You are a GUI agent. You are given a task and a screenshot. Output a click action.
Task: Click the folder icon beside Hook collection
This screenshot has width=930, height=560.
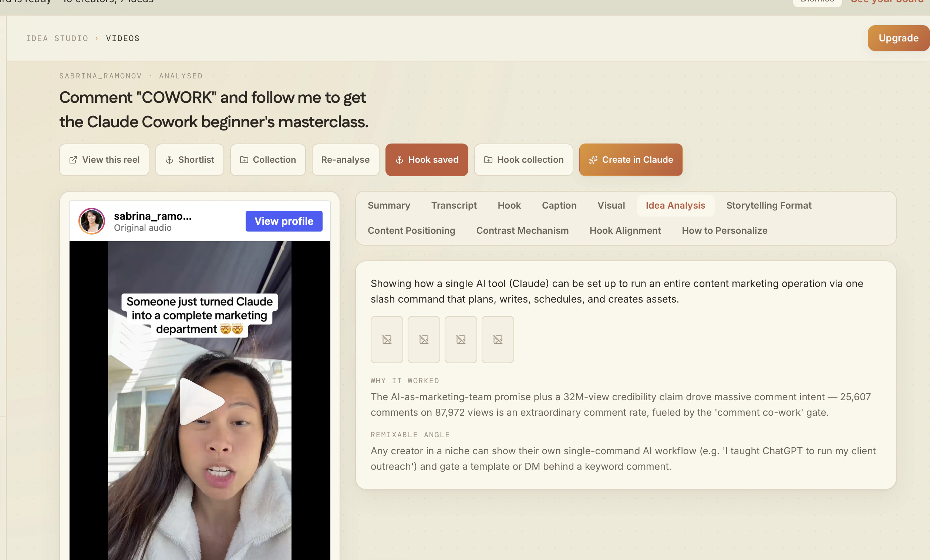(x=488, y=160)
